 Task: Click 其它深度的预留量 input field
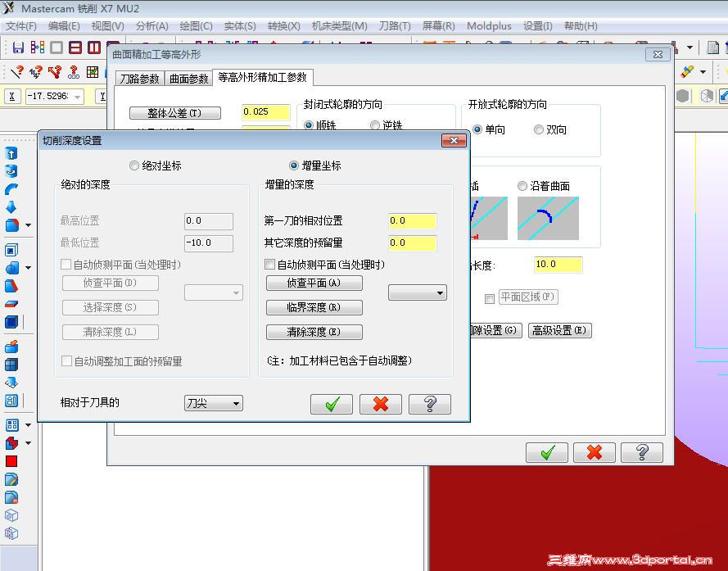coord(412,243)
